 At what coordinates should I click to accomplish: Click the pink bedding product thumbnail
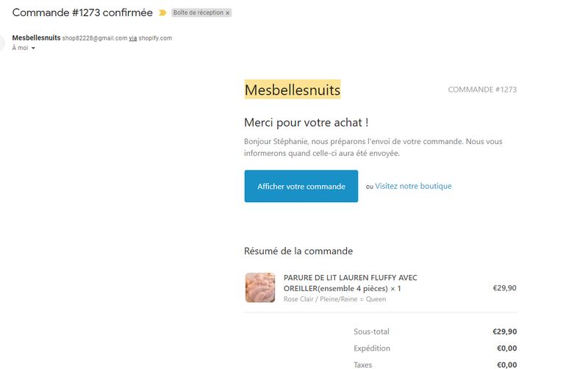pos(259,287)
